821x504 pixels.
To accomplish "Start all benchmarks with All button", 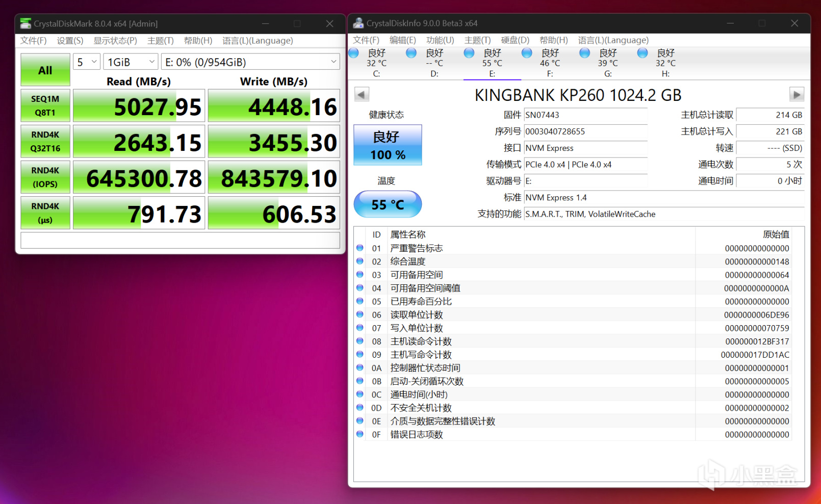I will [x=45, y=70].
